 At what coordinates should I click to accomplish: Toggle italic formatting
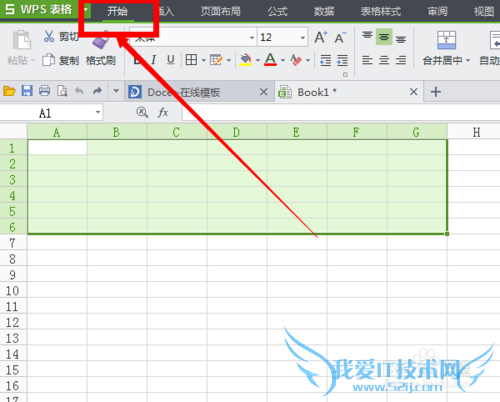tap(153, 60)
